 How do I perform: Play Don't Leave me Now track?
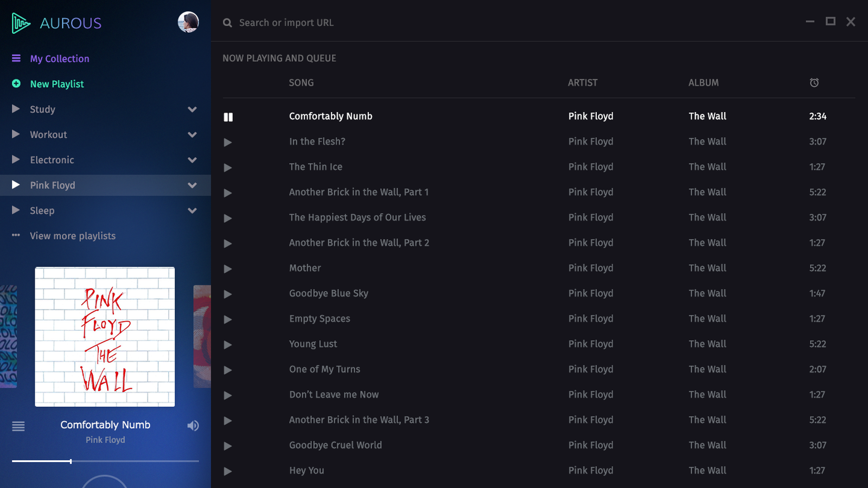[228, 395]
